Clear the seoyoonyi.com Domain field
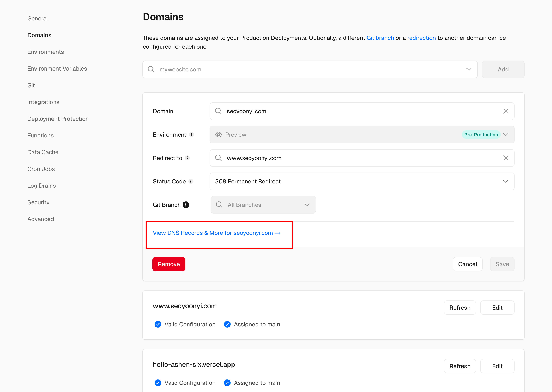Screen dimensions: 552x392 506,111
